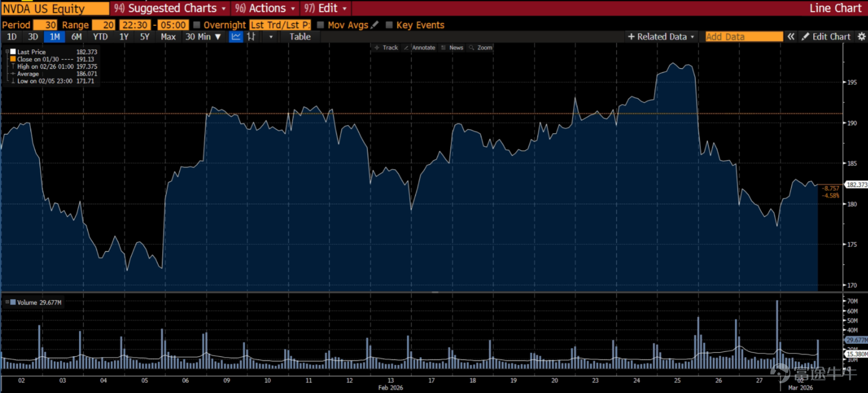Select the 1D time range tab
The height and width of the screenshot is (393, 868).
(12, 37)
